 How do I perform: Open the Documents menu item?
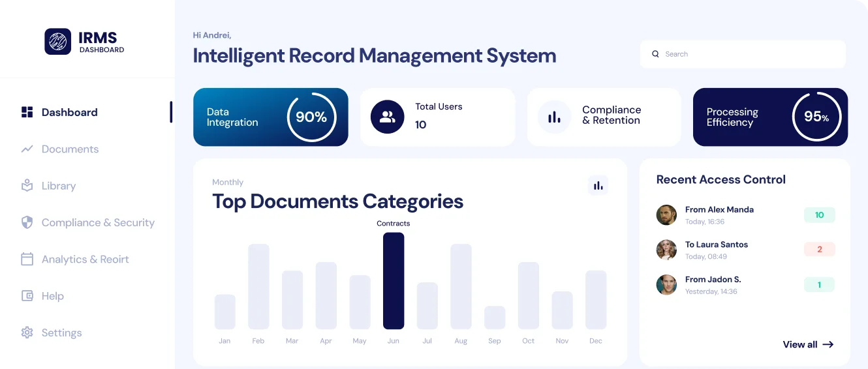(x=70, y=149)
